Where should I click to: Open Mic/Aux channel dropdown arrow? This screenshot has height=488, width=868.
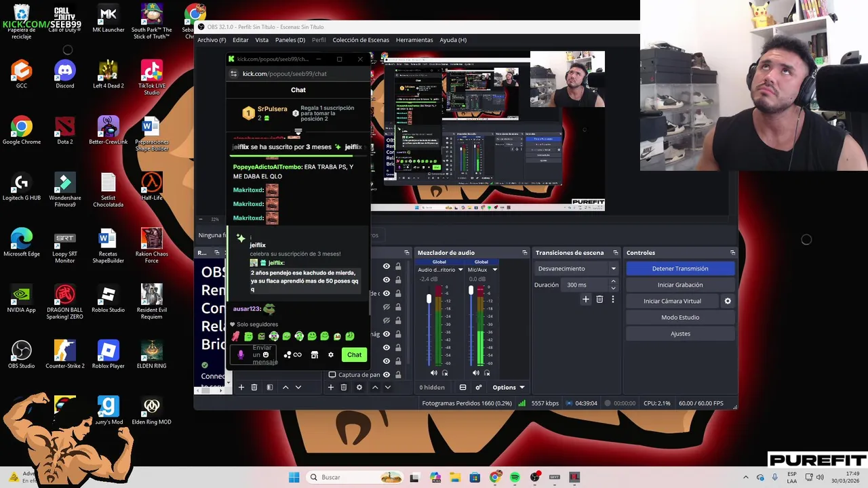494,270
